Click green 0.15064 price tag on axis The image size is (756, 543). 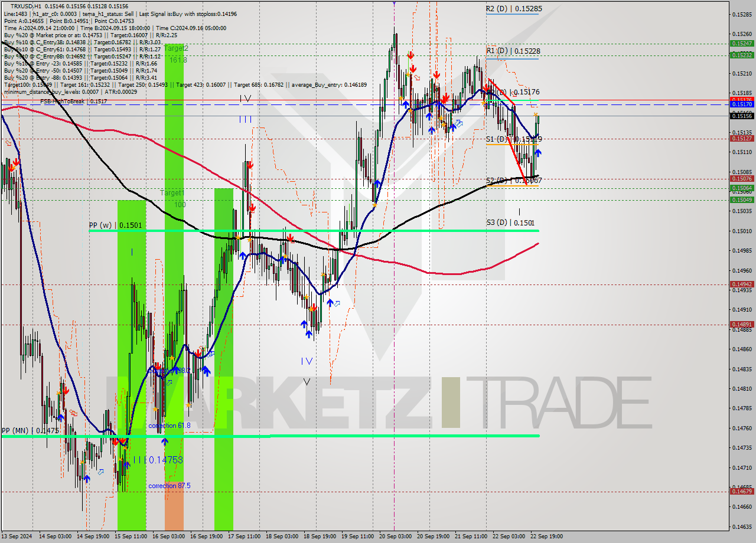[x=742, y=188]
